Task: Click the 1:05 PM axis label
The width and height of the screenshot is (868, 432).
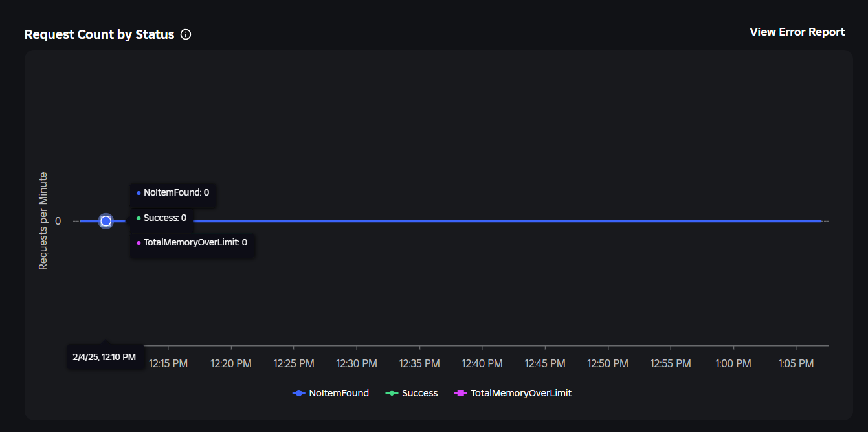Action: 796,364
